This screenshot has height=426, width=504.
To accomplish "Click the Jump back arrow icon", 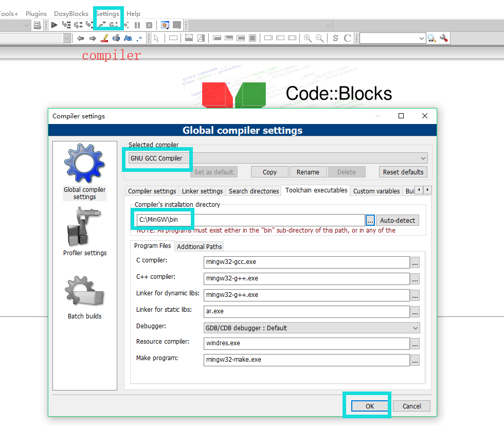I will coord(80,39).
